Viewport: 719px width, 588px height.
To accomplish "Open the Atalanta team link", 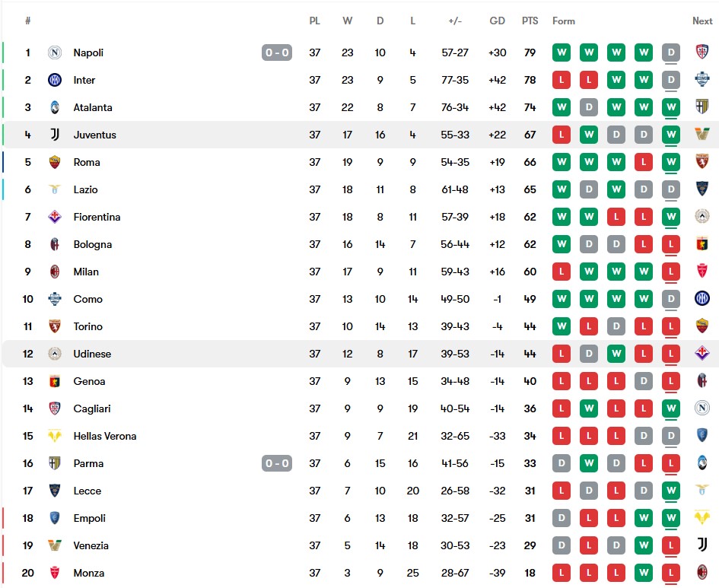I will [93, 107].
